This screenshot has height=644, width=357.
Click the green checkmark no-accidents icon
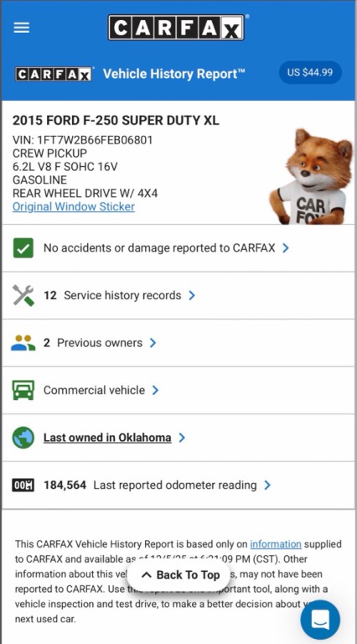pos(23,248)
